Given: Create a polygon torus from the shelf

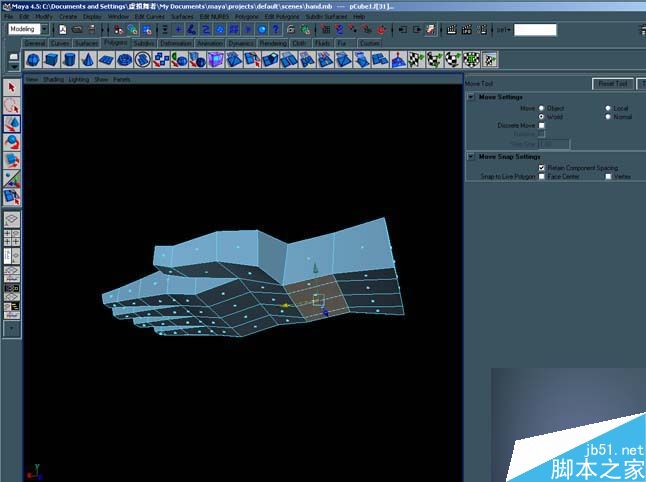Looking at the screenshot, I should (x=124, y=59).
